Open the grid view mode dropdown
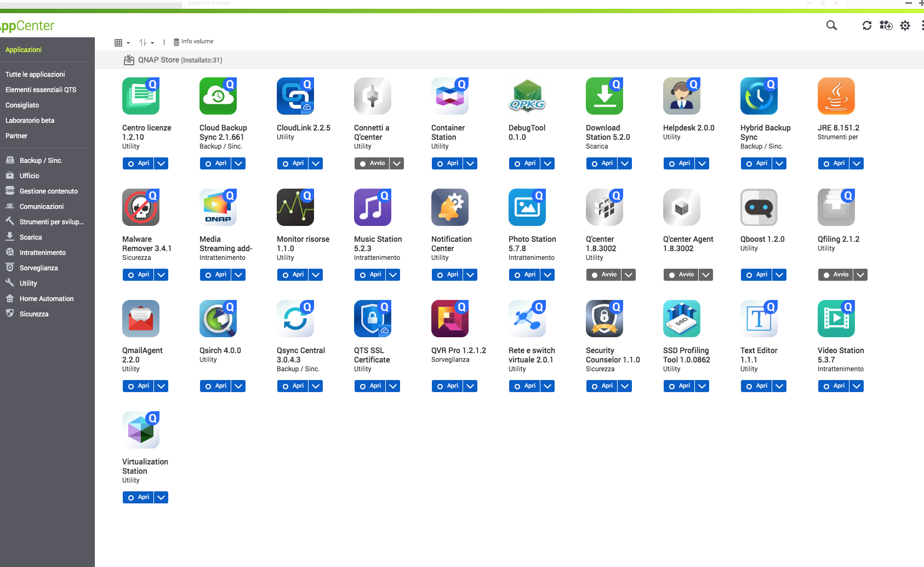 click(122, 42)
